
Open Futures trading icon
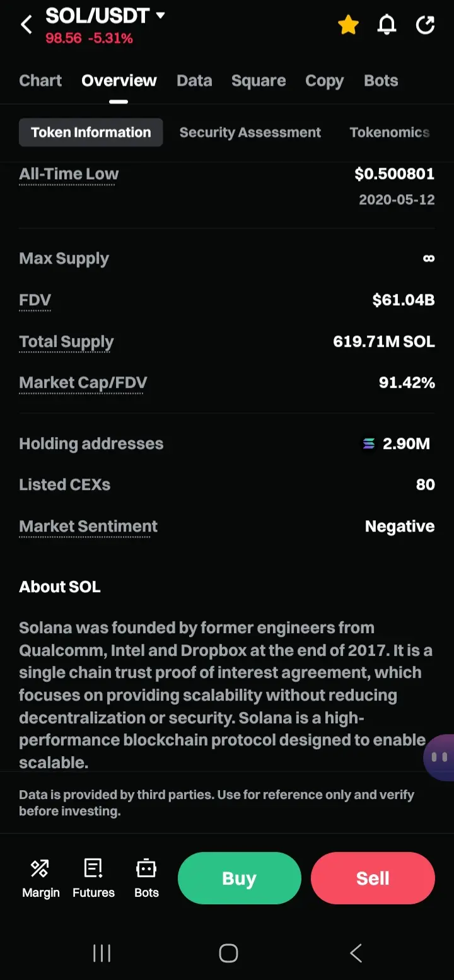click(x=93, y=877)
